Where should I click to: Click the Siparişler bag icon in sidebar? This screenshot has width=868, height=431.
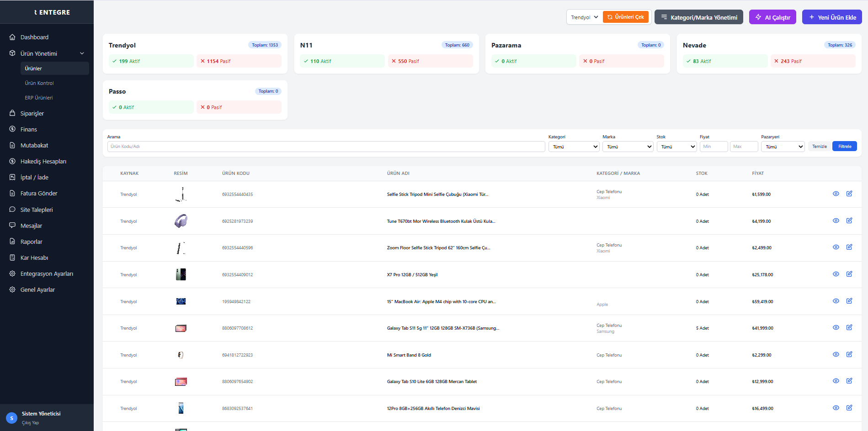tap(12, 113)
